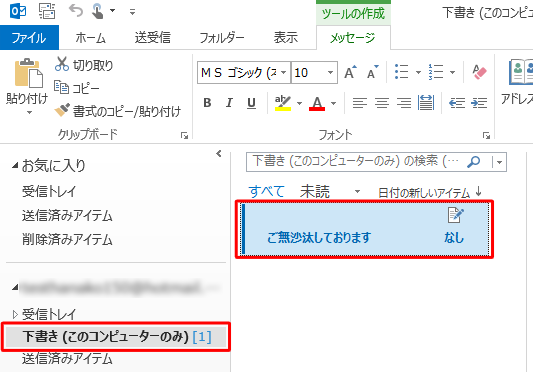The image size is (533, 372).
Task: Click the Shrink Font icon
Action: (373, 72)
